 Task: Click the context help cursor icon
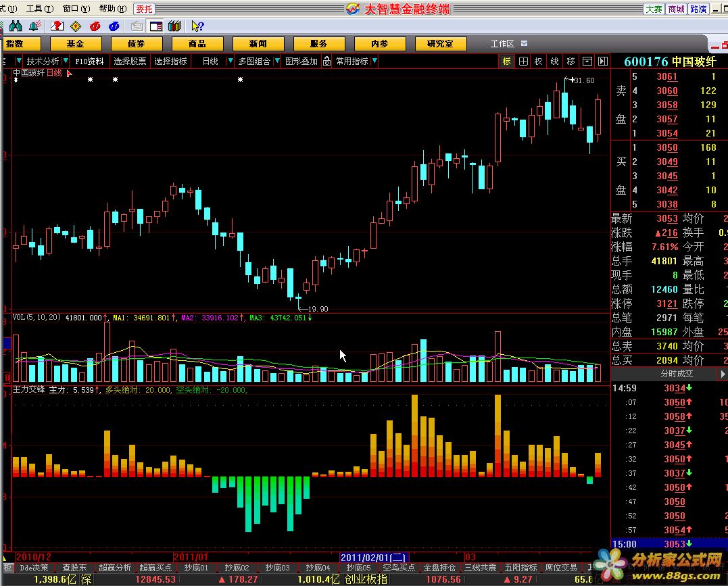point(197,26)
